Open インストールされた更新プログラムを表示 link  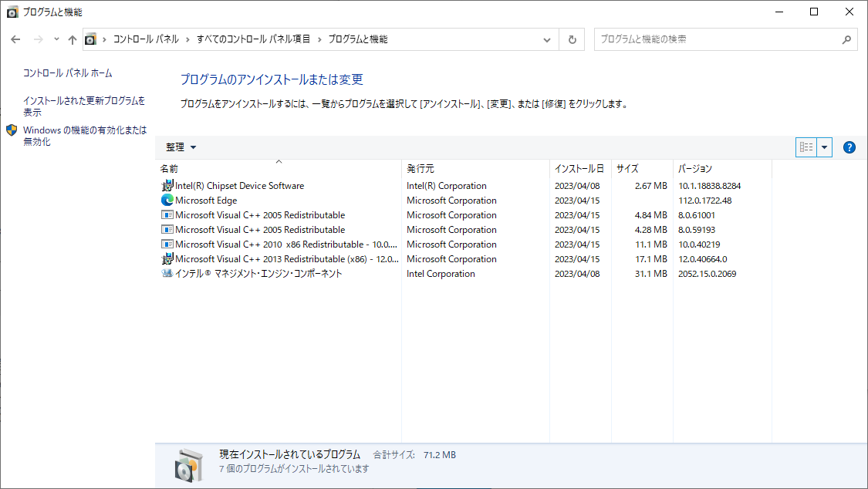(84, 106)
